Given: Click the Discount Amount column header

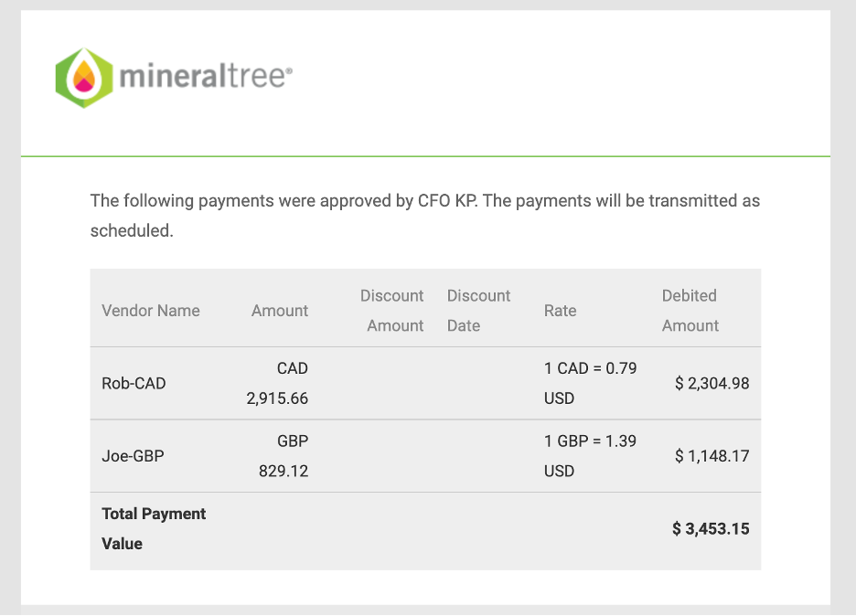Looking at the screenshot, I should tap(391, 311).
